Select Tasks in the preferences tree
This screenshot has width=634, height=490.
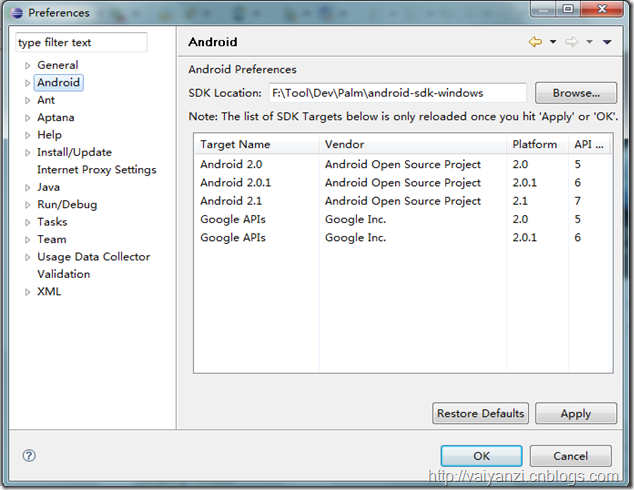click(x=52, y=222)
